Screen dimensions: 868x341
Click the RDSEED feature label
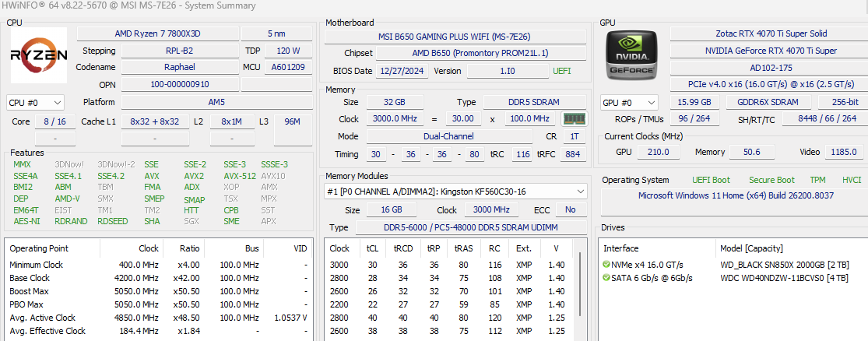tap(112, 221)
